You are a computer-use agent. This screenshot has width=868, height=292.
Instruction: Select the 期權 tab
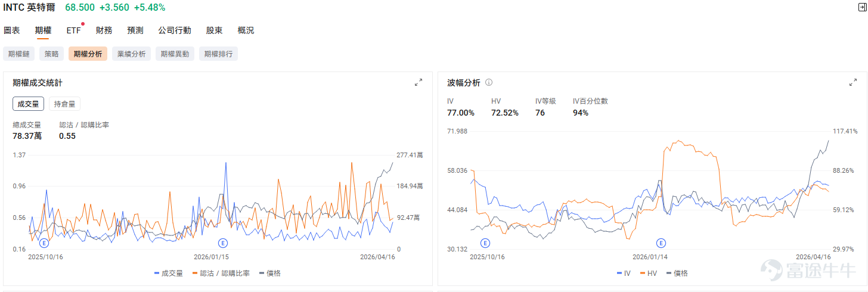pyautogui.click(x=43, y=30)
